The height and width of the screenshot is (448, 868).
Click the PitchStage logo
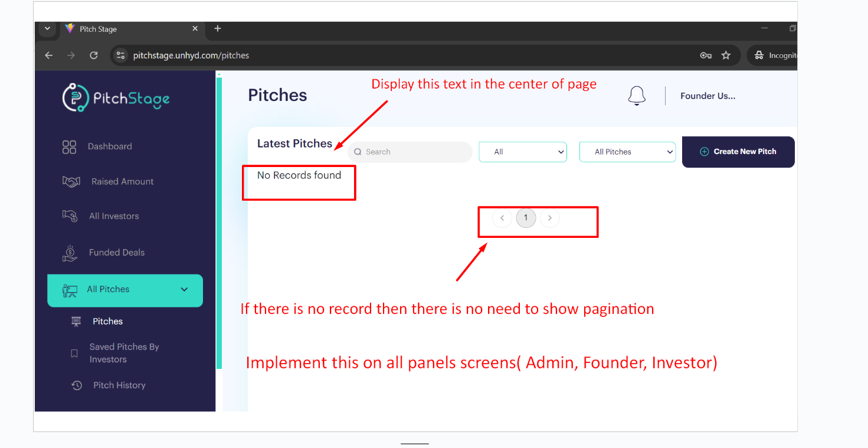click(116, 98)
